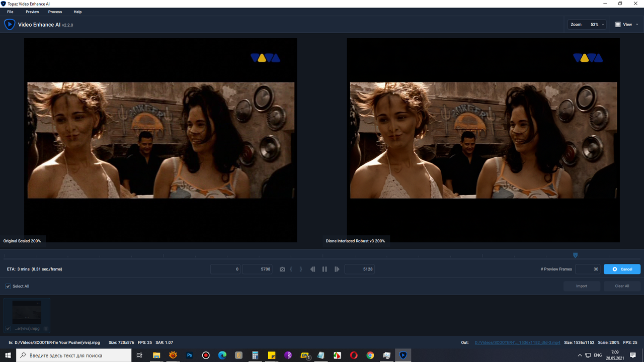Screen dimensions: 644x362
Task: Click the start frame field showing 0
Action: (225, 269)
